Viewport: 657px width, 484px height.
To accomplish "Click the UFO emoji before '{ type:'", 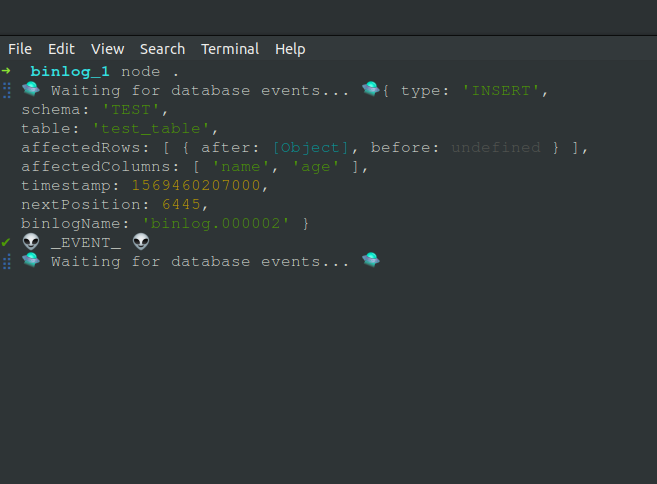I will pyautogui.click(x=370, y=89).
